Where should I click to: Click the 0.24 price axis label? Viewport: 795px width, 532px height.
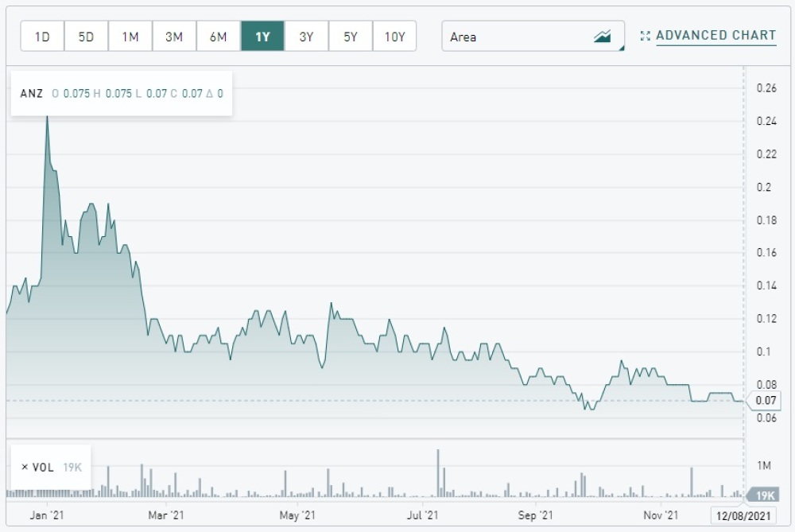pos(766,121)
